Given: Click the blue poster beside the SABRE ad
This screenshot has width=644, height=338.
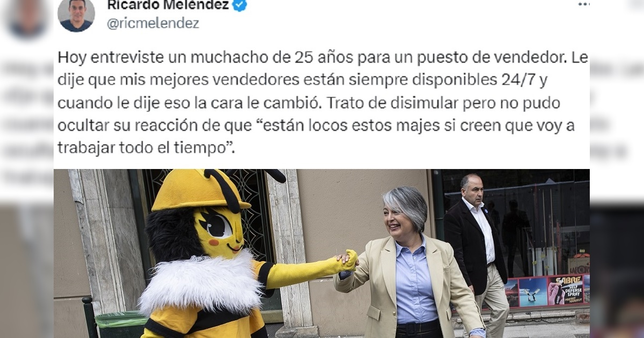Looking at the screenshot, I should pyautogui.click(x=533, y=292).
